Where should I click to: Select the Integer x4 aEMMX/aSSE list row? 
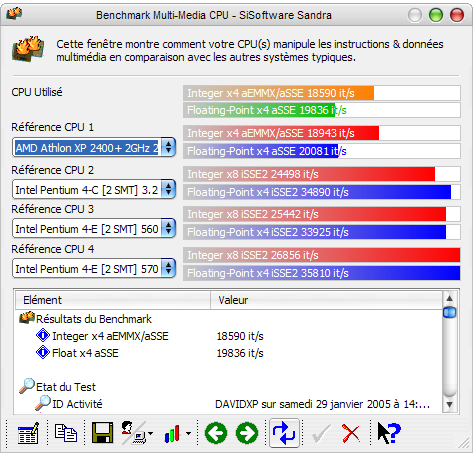point(229,336)
